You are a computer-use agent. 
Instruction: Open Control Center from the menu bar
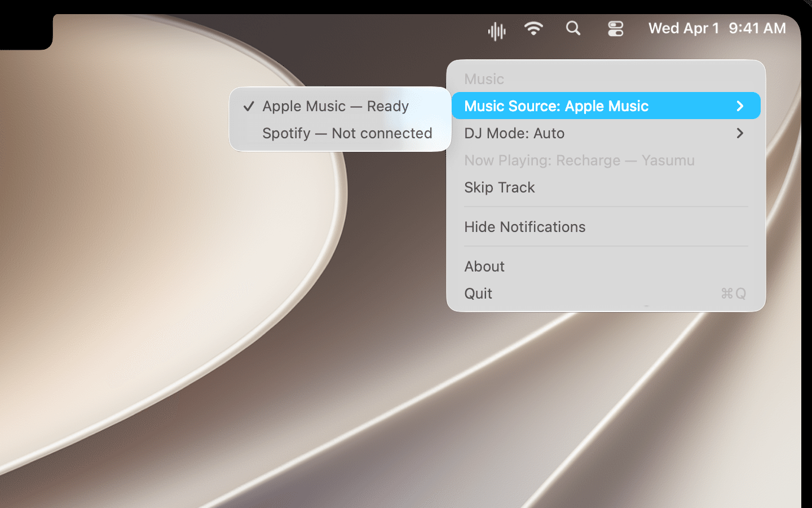click(x=615, y=28)
